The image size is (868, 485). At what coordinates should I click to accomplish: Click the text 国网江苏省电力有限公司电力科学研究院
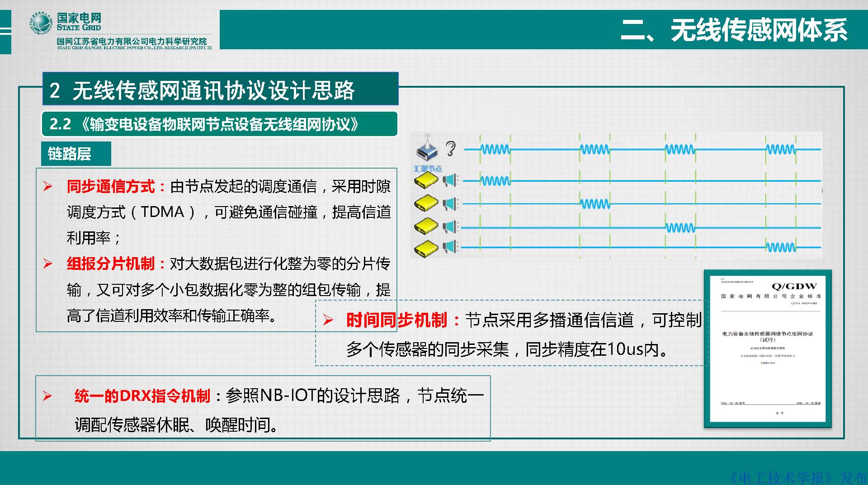132,41
